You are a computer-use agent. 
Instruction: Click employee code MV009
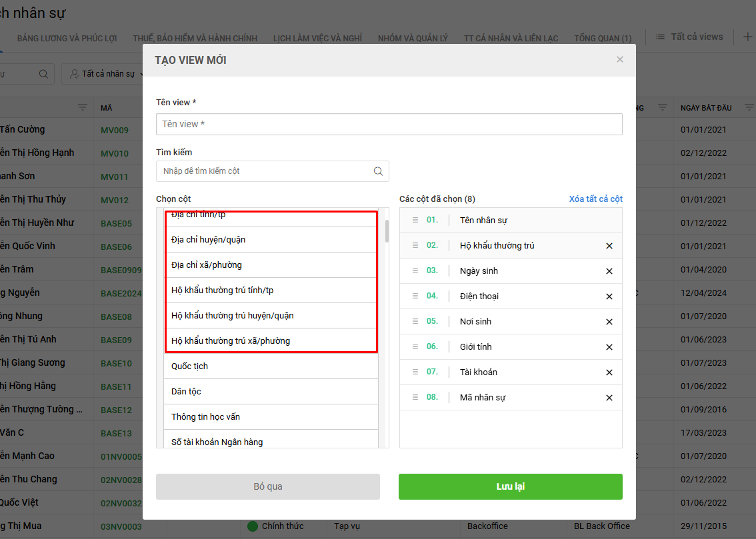pos(115,130)
